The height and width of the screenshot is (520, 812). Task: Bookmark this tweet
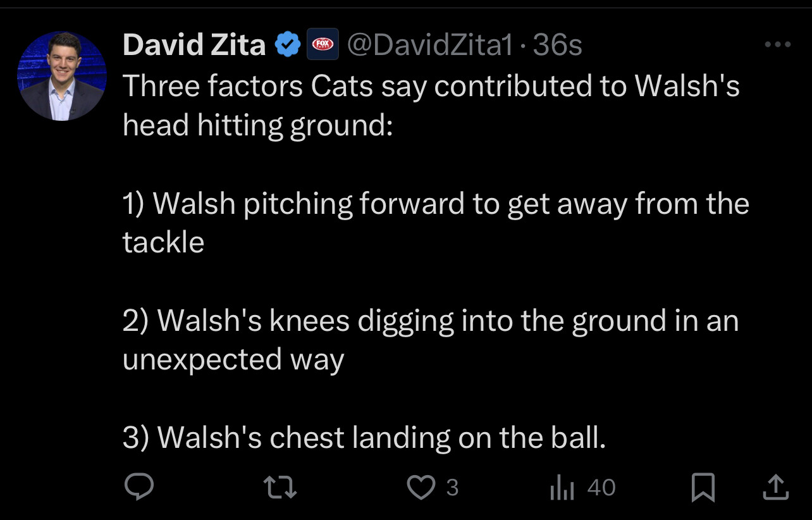click(x=703, y=488)
